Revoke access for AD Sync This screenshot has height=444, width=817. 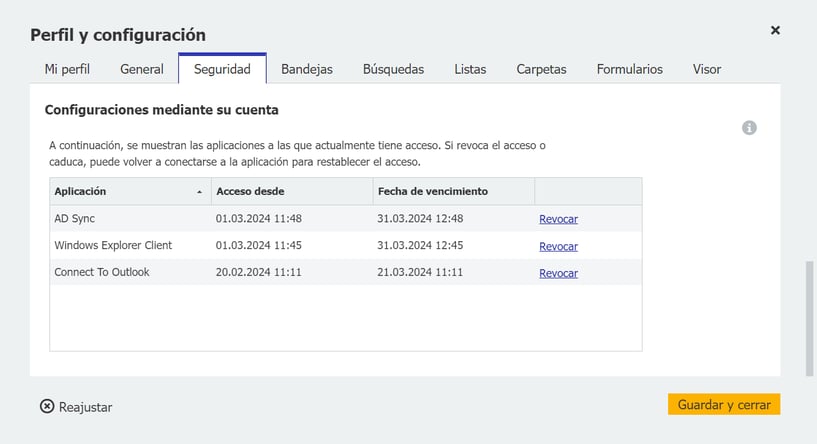click(x=558, y=219)
